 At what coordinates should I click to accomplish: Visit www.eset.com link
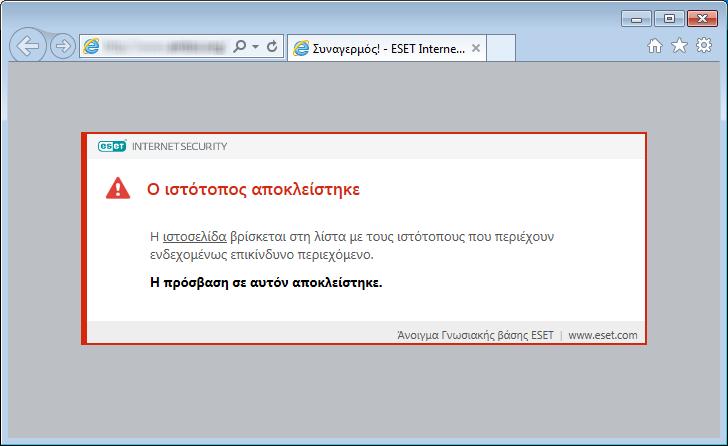(603, 335)
